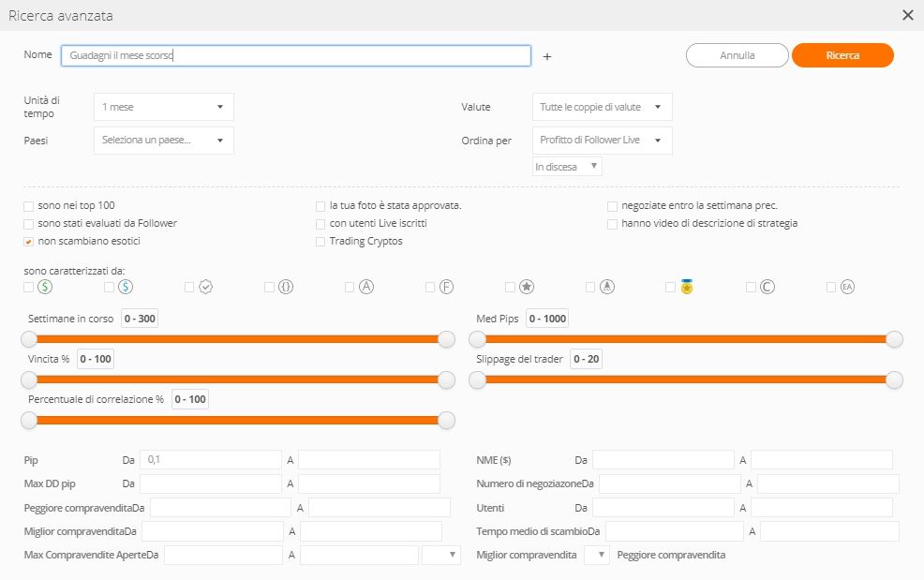Enable 'la tua foto è stata approvata' checkbox
Image resolution: width=924 pixels, height=580 pixels.
pyautogui.click(x=320, y=206)
